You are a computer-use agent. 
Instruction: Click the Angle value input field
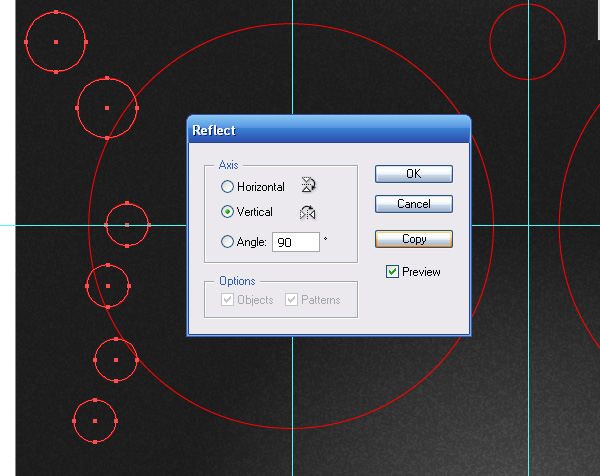click(296, 242)
